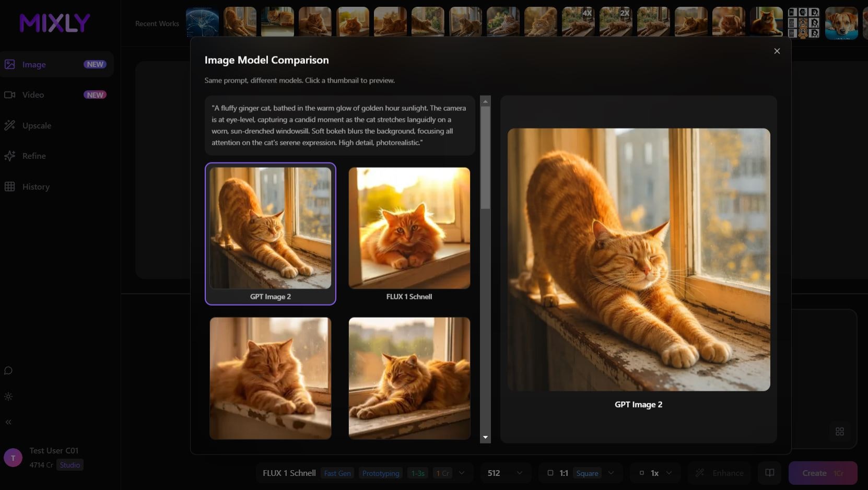Click the Fast Gen tag
The width and height of the screenshot is (868, 490).
click(337, 473)
